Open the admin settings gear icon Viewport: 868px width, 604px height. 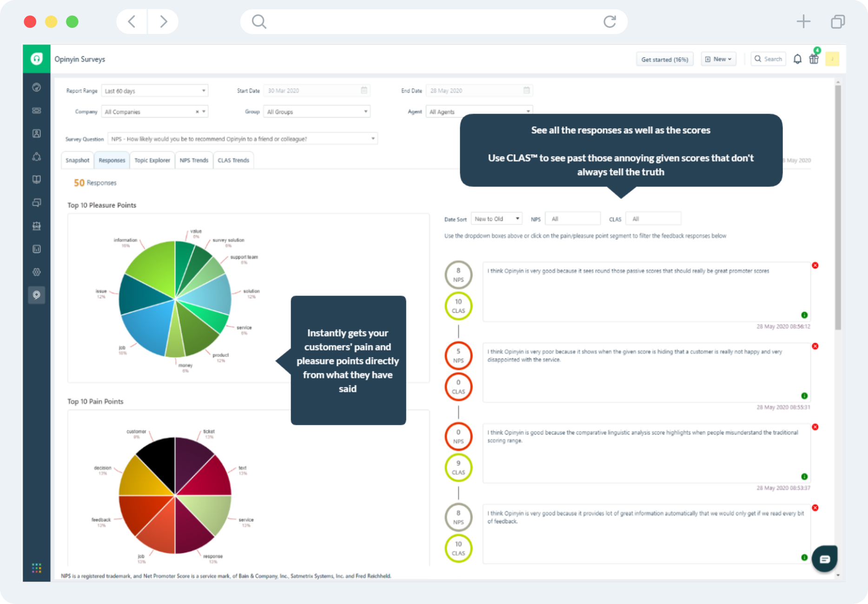[37, 272]
